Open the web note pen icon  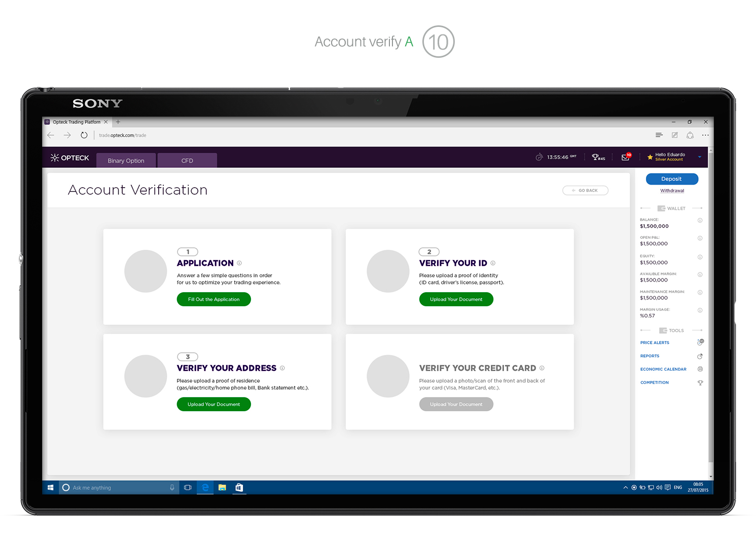coord(675,135)
